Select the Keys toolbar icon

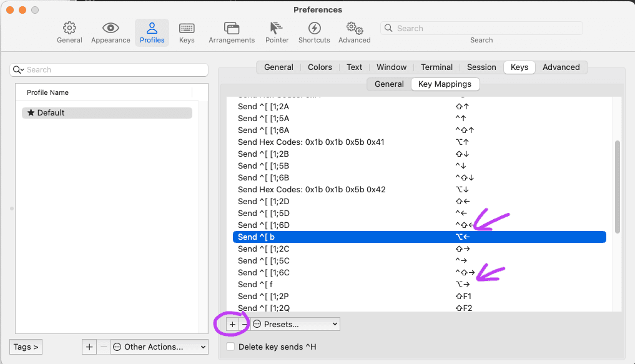coord(187,32)
